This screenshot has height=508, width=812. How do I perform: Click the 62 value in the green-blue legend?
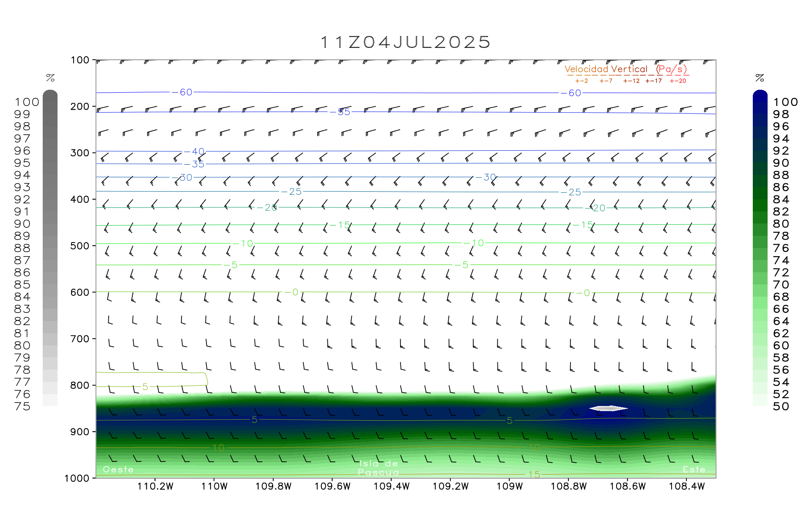(781, 334)
